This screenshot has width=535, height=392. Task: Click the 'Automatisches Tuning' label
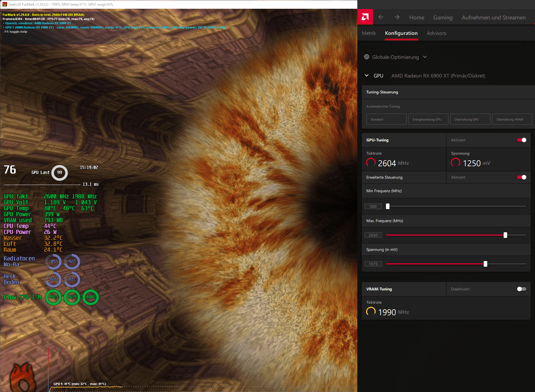383,106
